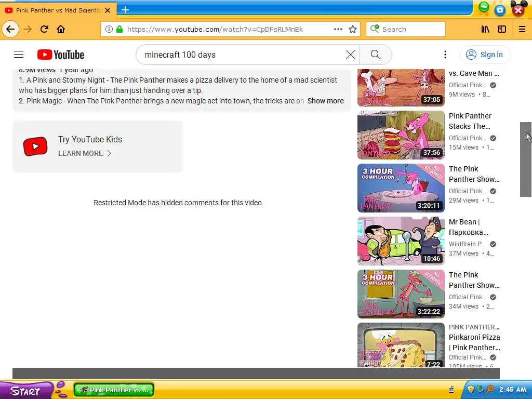
Task: Close the Pink Panther vs Mad Scientist tab
Action: tap(108, 10)
